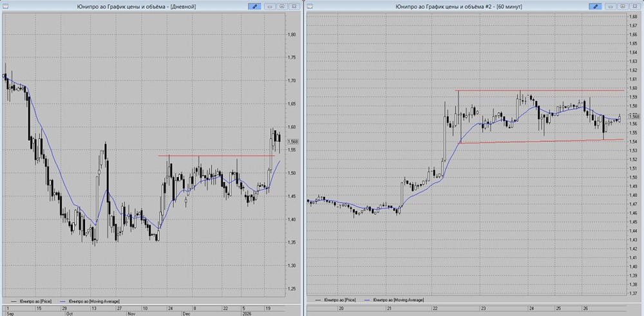The image size is (644, 316).
Task: Pin the 60 минут chart window
Action: pyautogui.click(x=595, y=6)
